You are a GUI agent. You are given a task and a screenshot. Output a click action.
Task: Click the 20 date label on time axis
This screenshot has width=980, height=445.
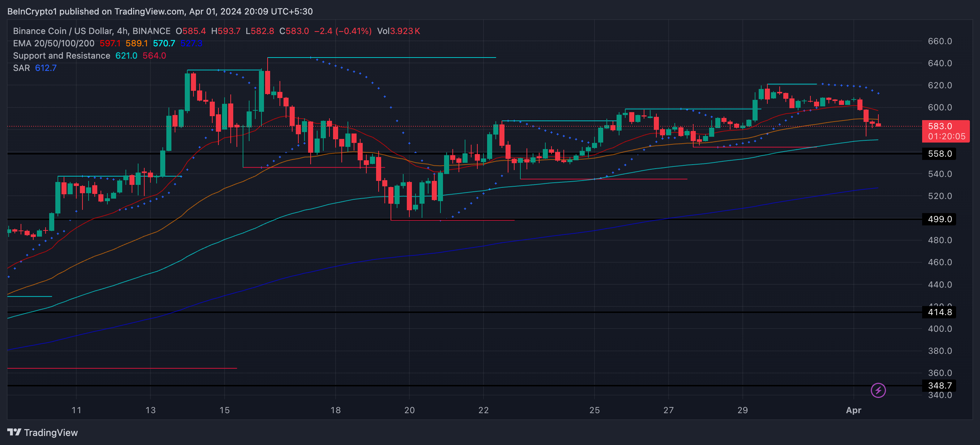tap(409, 410)
